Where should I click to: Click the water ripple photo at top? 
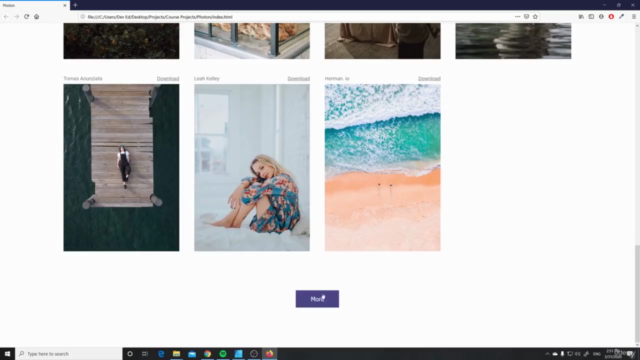point(513,41)
